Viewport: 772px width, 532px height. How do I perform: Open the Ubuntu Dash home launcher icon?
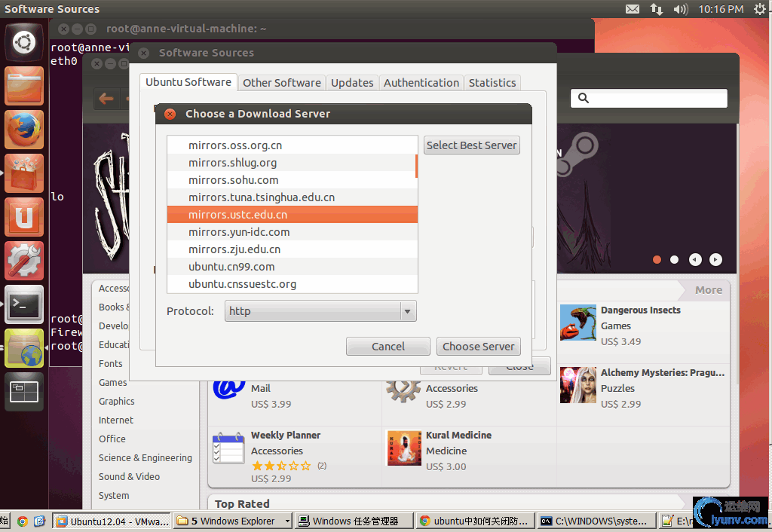click(24, 42)
